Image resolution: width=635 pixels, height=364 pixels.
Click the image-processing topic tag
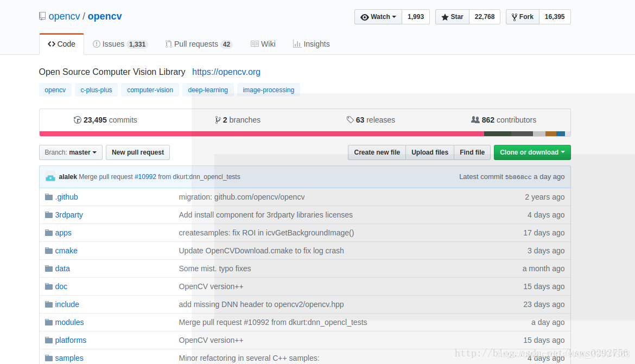click(269, 90)
